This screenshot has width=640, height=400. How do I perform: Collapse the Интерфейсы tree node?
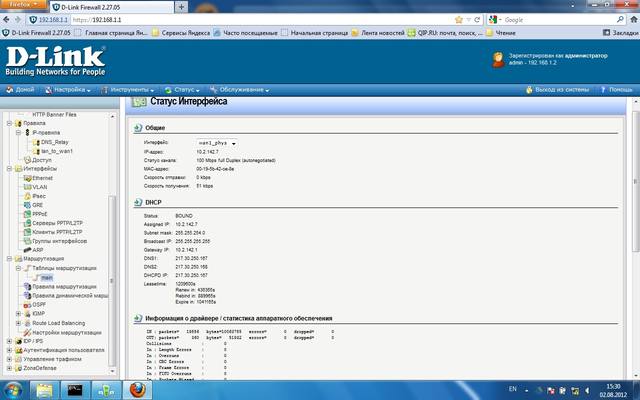coord(9,169)
